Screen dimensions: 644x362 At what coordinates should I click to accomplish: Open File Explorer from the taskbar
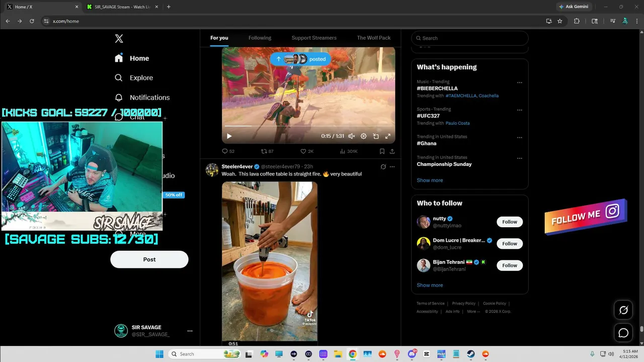click(338, 354)
